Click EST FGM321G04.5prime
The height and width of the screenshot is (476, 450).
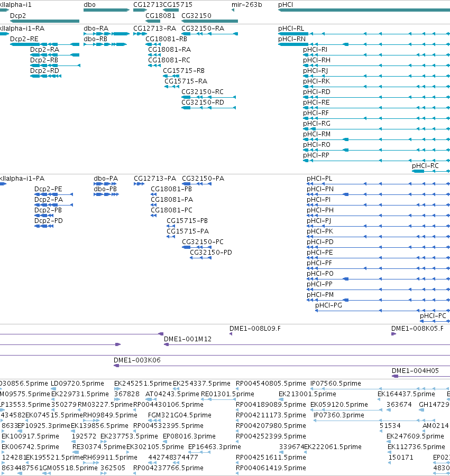coord(180,415)
